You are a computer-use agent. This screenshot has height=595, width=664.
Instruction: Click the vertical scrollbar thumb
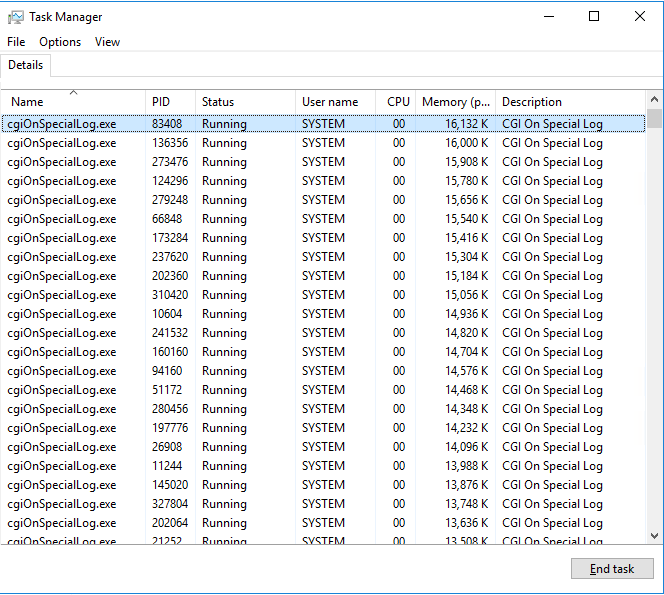654,118
